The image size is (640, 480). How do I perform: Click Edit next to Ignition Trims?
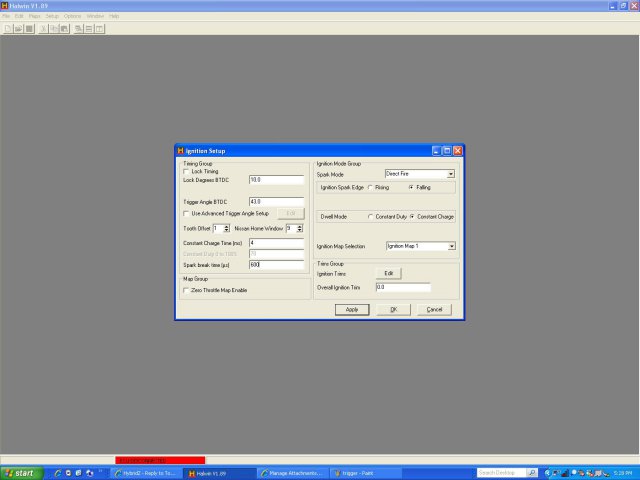[388, 273]
